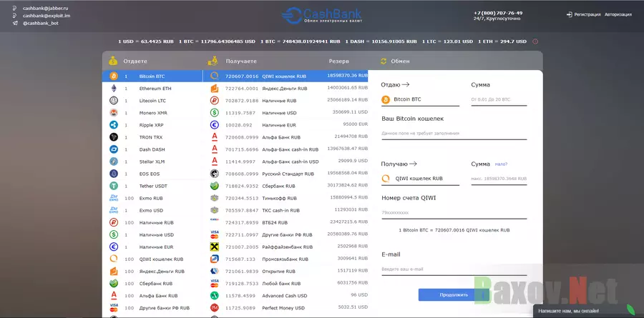Viewport: 644px width, 318px height.
Task: Click the EOS EOS coin icon
Action: pyautogui.click(x=113, y=174)
